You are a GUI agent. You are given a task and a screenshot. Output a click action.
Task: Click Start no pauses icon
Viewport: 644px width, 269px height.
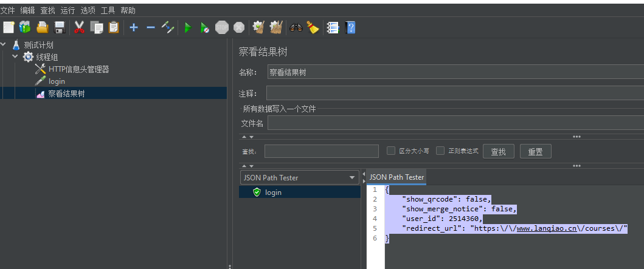coord(204,27)
